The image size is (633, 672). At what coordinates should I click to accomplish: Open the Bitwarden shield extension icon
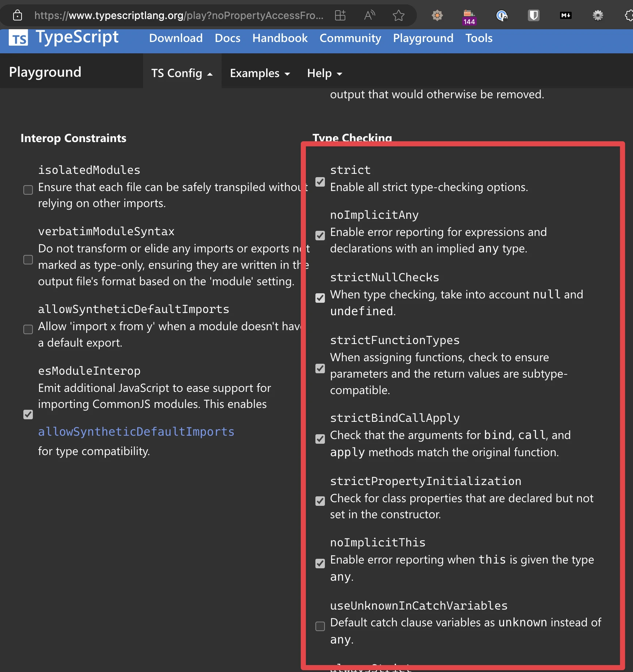[x=534, y=15]
